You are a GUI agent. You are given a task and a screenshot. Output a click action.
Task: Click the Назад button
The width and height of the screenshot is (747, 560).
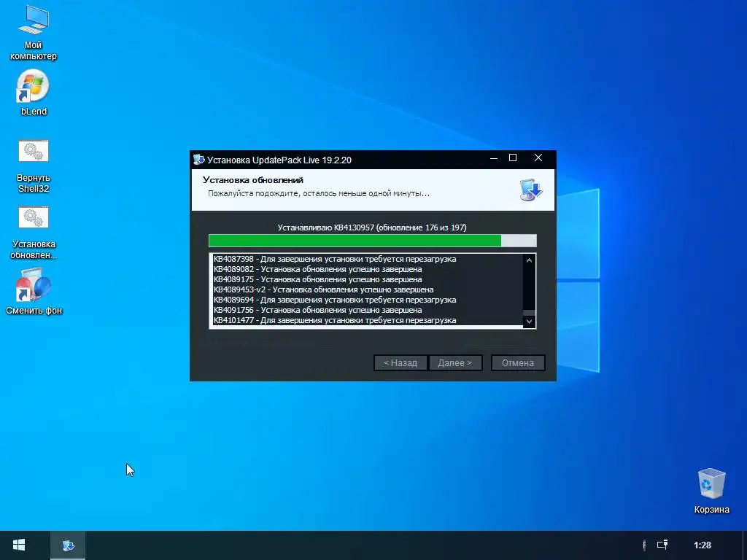(x=400, y=363)
